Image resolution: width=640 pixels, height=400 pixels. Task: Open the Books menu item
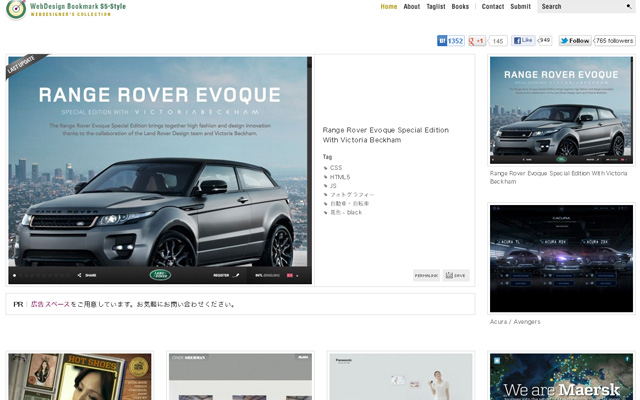click(x=460, y=7)
